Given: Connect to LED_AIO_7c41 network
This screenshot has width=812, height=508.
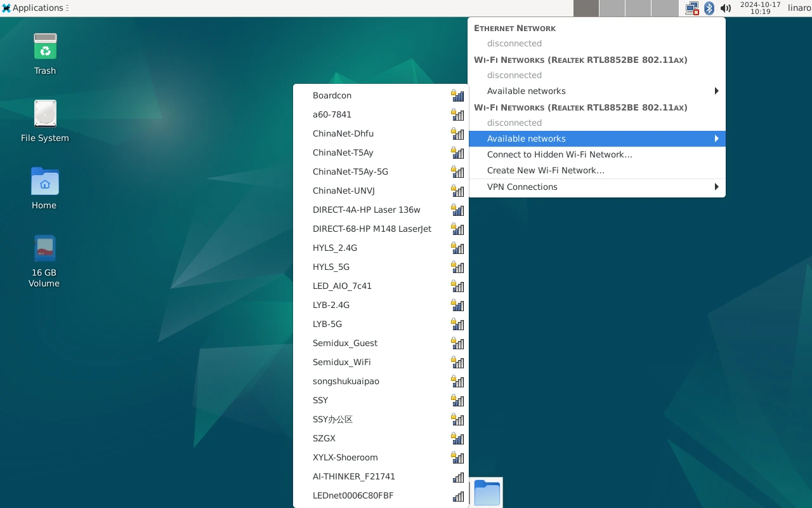Looking at the screenshot, I should point(381,286).
